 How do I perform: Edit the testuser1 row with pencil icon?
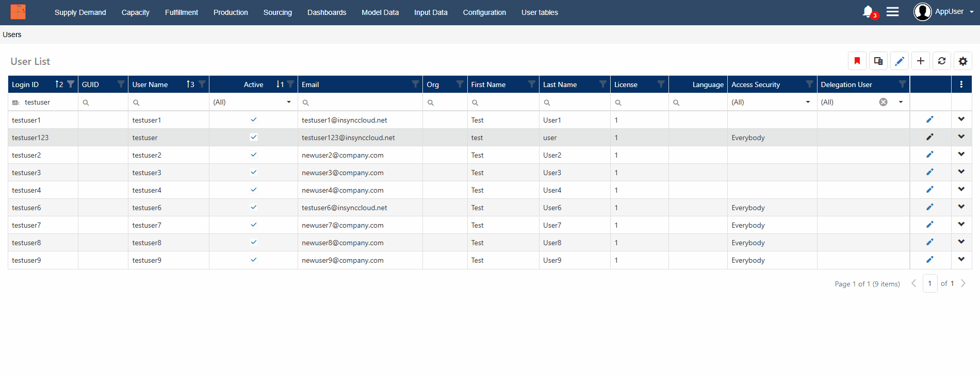(929, 120)
